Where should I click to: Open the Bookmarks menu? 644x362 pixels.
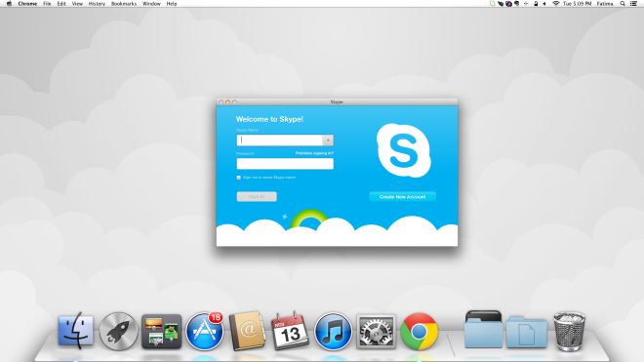coord(124,4)
